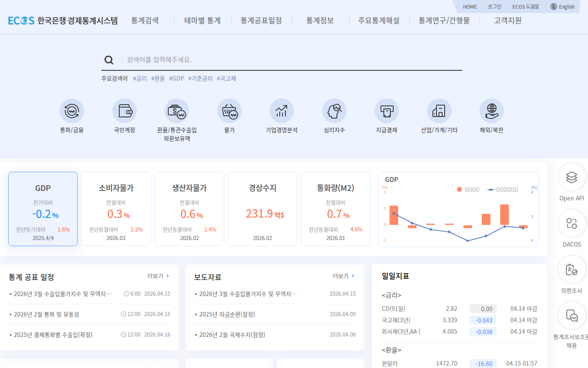The width and height of the screenshot is (588, 368).
Task: Click the search magnifier icon
Action: [109, 60]
